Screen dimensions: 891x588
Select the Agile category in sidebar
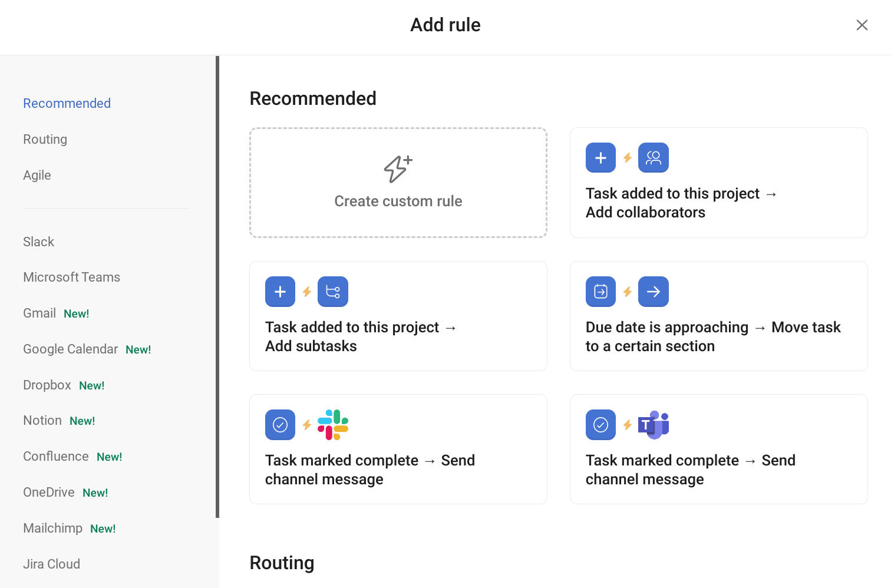[x=37, y=175]
